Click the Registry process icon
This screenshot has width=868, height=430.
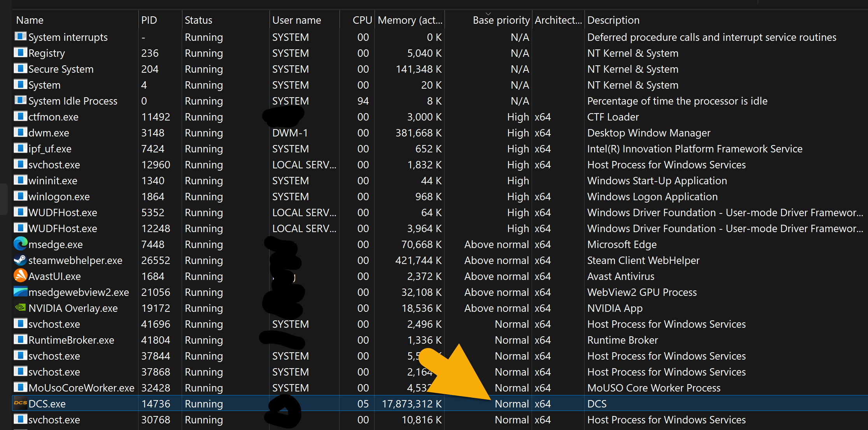click(x=20, y=52)
